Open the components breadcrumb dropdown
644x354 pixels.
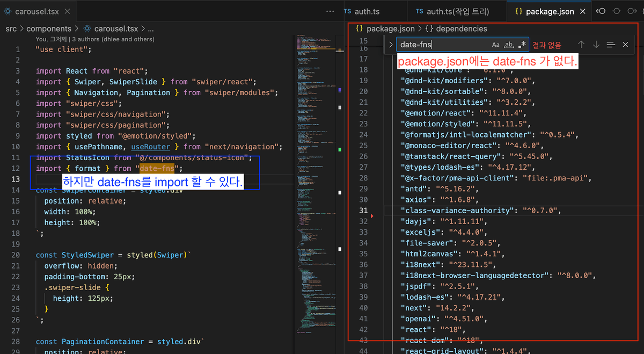coord(49,28)
